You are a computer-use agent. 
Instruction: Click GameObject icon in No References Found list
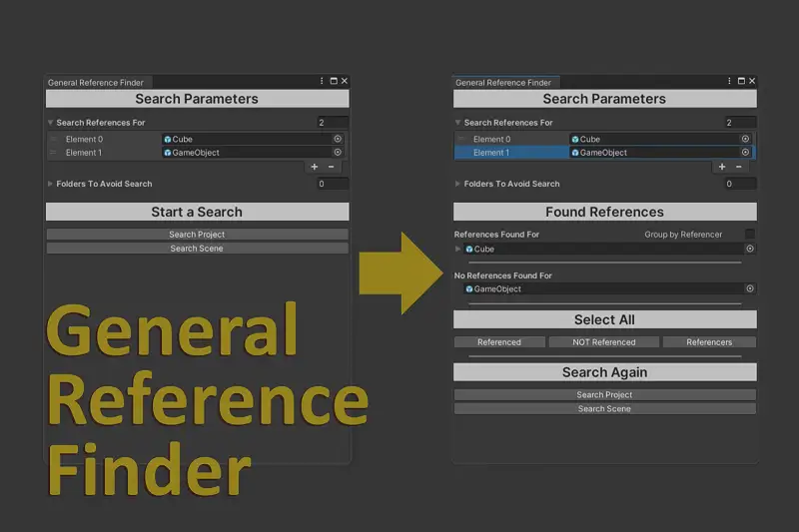point(469,289)
